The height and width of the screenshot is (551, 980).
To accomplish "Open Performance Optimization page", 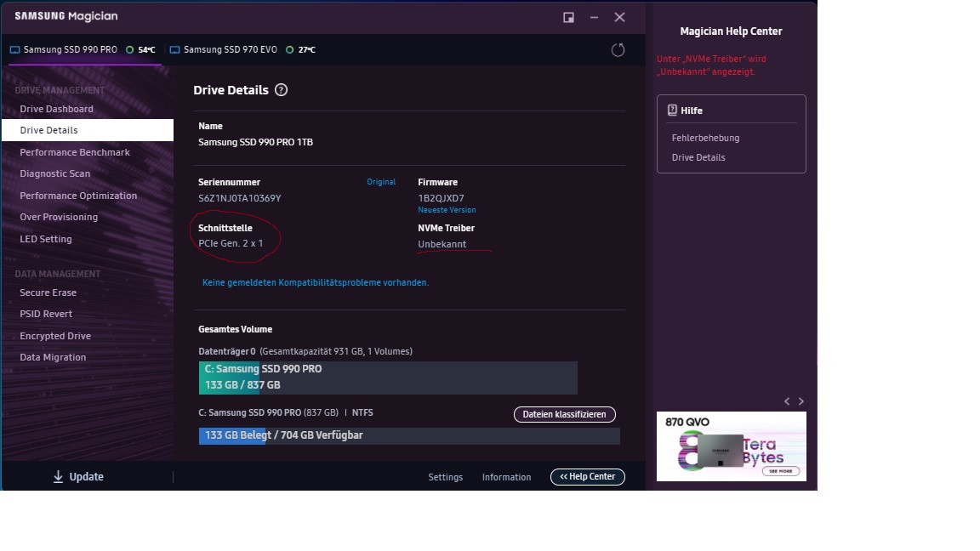I will pos(78,196).
